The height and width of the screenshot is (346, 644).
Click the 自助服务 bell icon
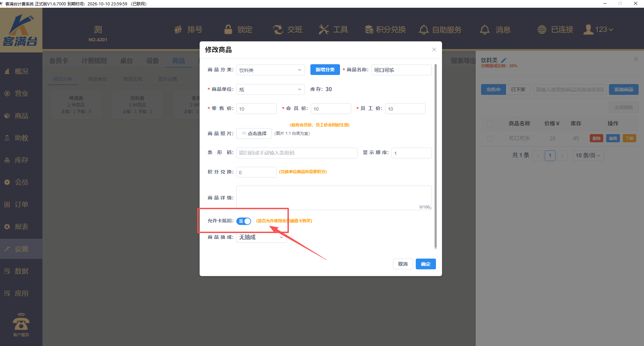coord(423,30)
